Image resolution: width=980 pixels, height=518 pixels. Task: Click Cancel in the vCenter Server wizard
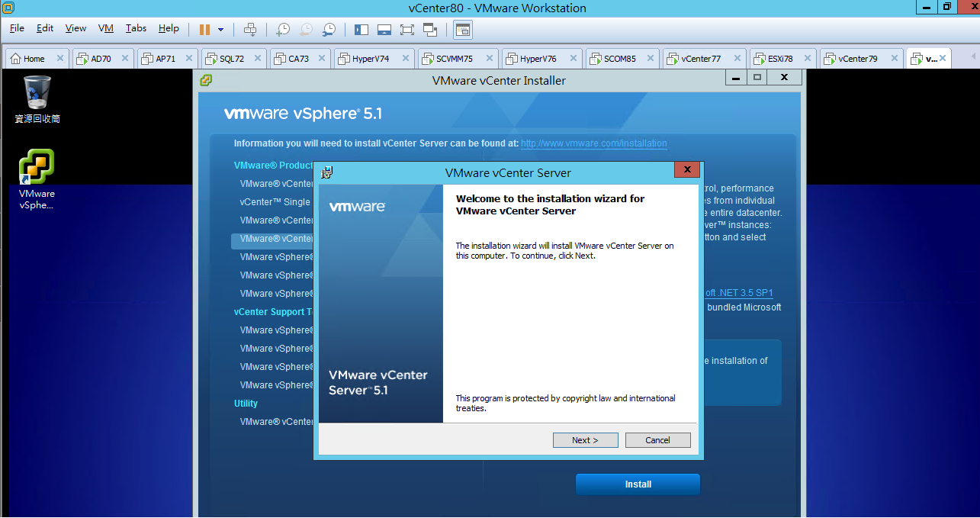click(x=657, y=440)
